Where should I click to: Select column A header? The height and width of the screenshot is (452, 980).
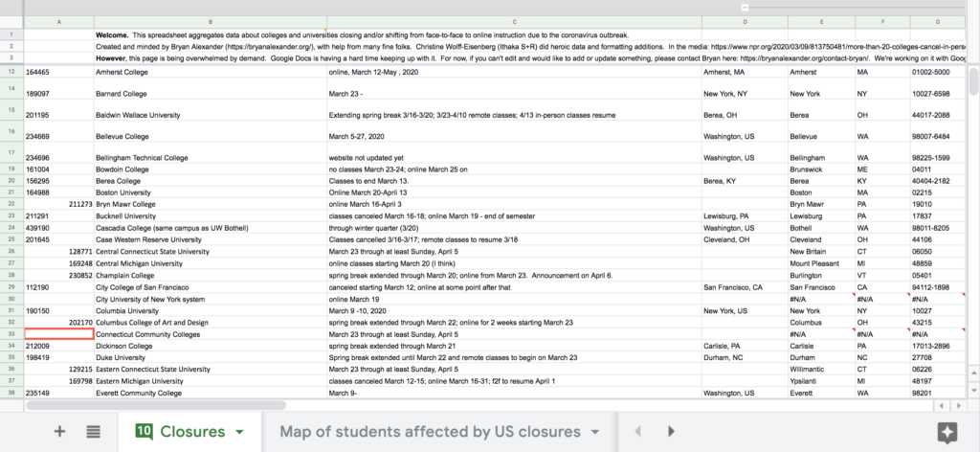coord(58,22)
